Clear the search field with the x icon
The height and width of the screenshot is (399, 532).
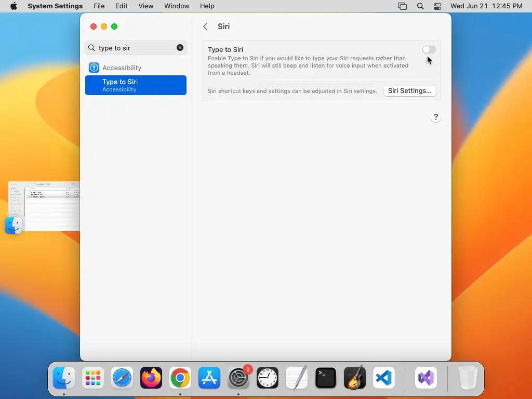180,47
